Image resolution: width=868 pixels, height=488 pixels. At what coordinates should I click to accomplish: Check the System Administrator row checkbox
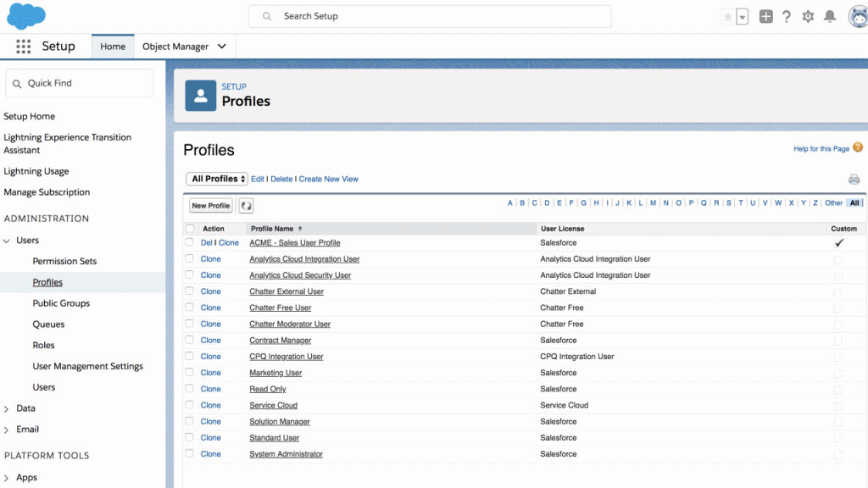tap(189, 454)
